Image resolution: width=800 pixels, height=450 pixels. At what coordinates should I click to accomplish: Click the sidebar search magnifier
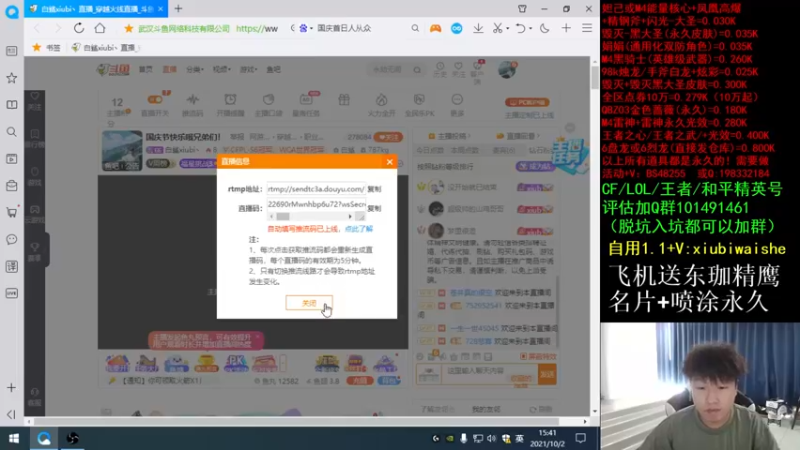12,132
